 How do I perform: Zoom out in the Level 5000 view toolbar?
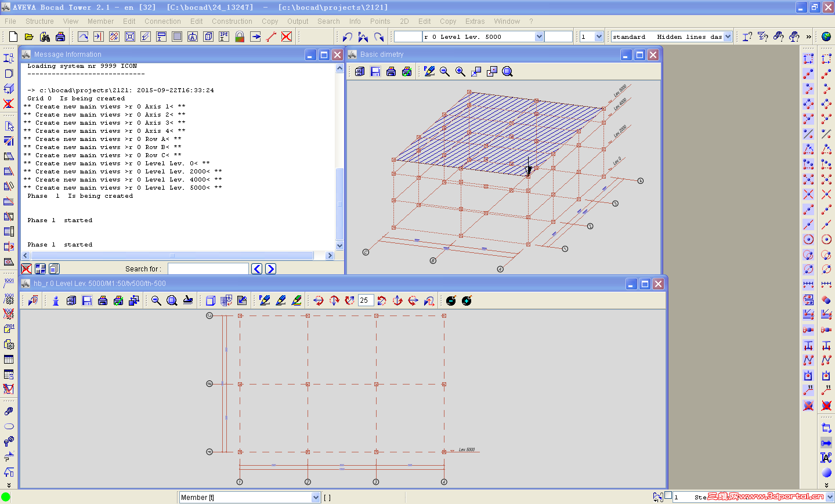pyautogui.click(x=156, y=300)
